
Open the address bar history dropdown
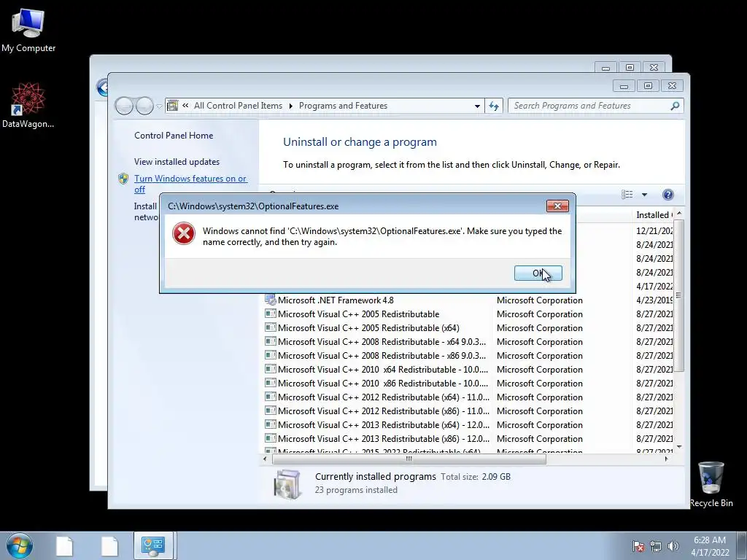tap(477, 106)
